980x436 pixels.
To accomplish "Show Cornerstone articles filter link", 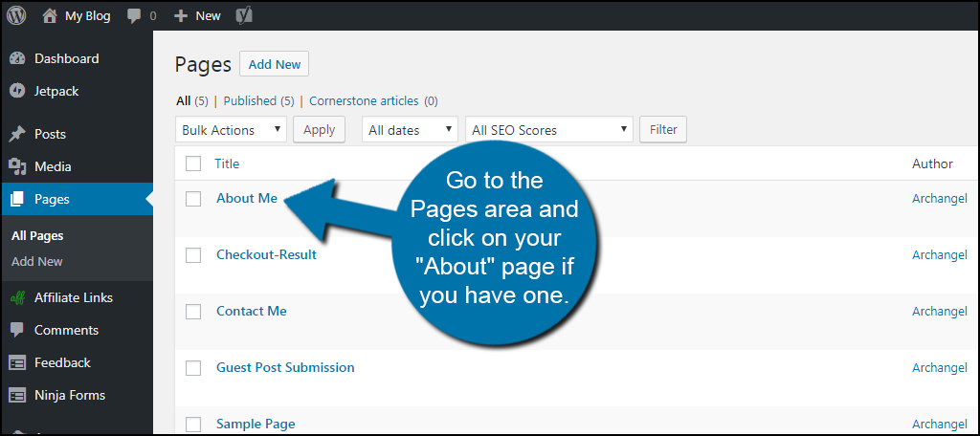I will 364,100.
